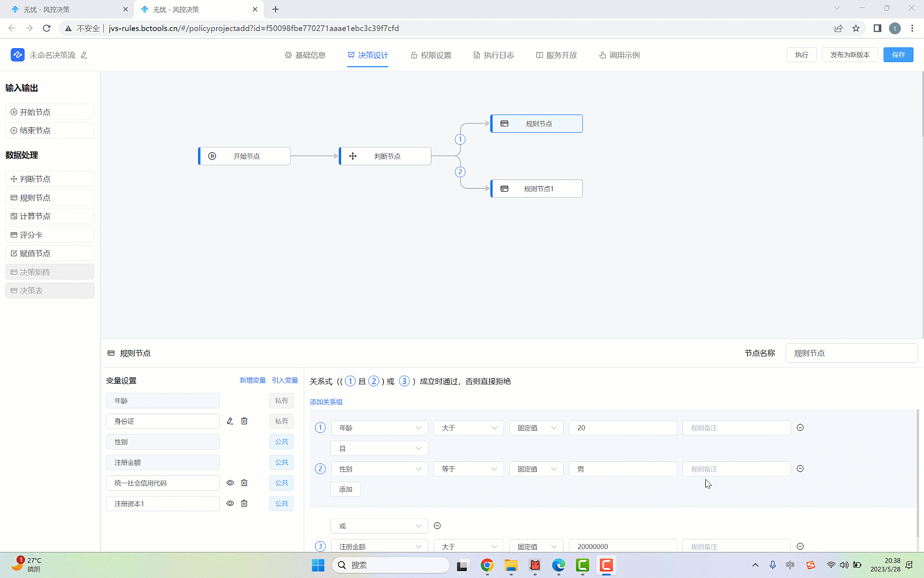Open the 且 logic connector dropdown

pyautogui.click(x=380, y=448)
